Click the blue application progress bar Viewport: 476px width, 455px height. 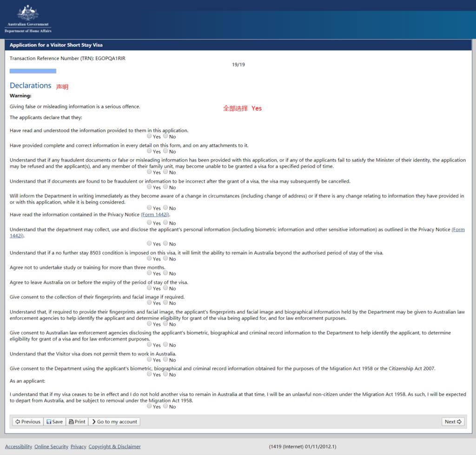click(33, 71)
